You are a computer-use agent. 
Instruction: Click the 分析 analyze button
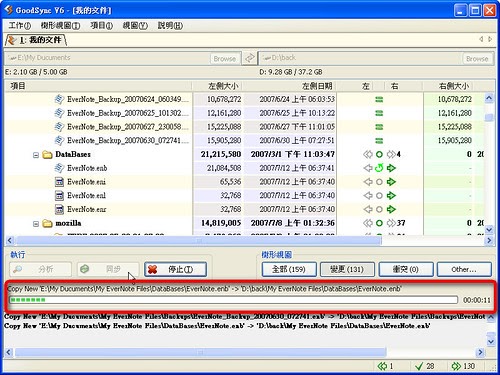point(40,269)
